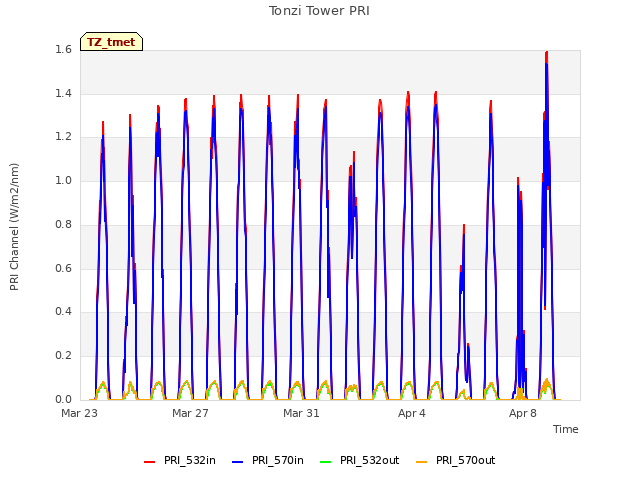Click the 1.0 y-axis tick label
The height and width of the screenshot is (480, 640).
click(63, 180)
